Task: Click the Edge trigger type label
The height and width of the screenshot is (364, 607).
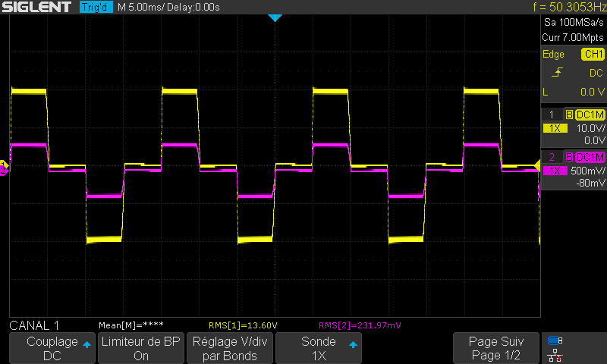Action: 553,54
